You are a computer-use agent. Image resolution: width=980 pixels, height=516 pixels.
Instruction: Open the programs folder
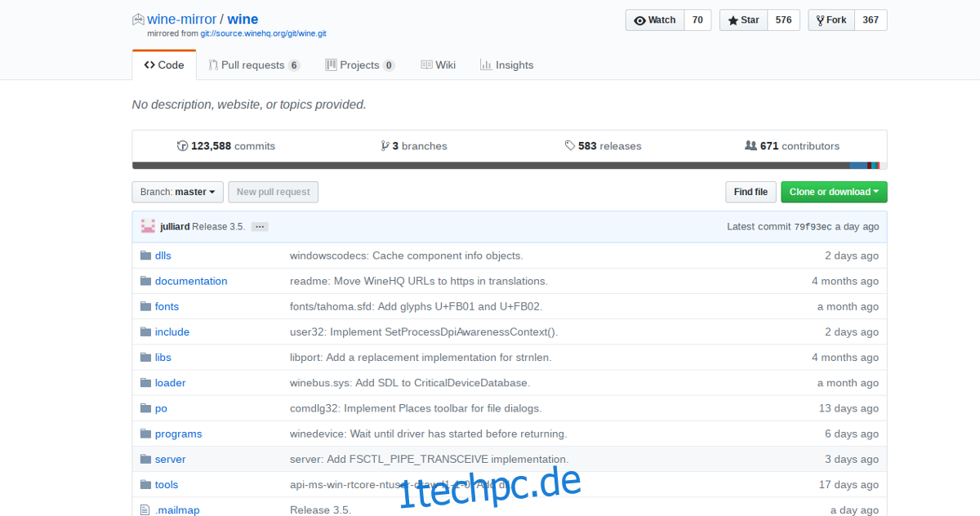point(179,434)
